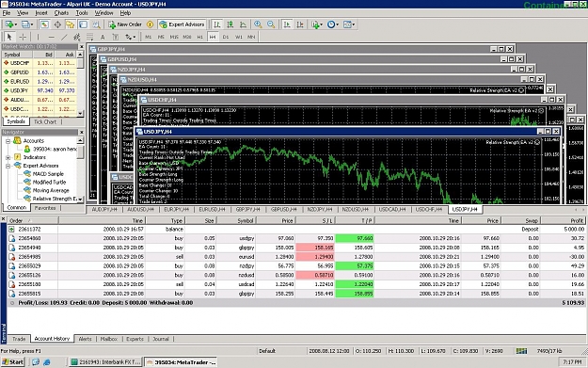The image size is (588, 368).
Task: Click the Market Watch scrollbar down arrow
Action: click(80, 113)
